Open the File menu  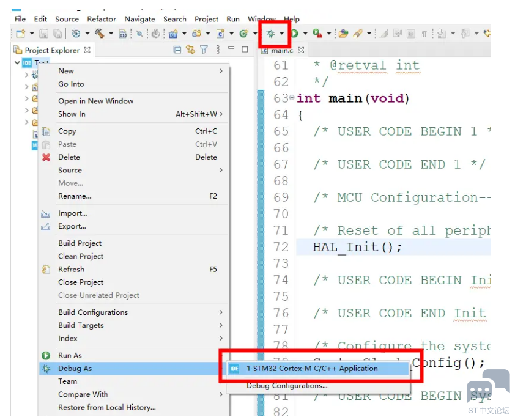click(x=20, y=19)
